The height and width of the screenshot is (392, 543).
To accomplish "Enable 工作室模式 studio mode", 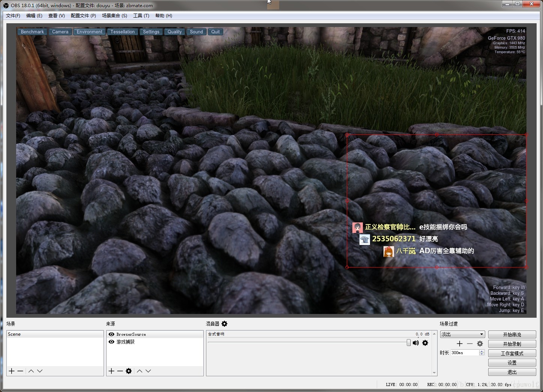I will click(512, 353).
